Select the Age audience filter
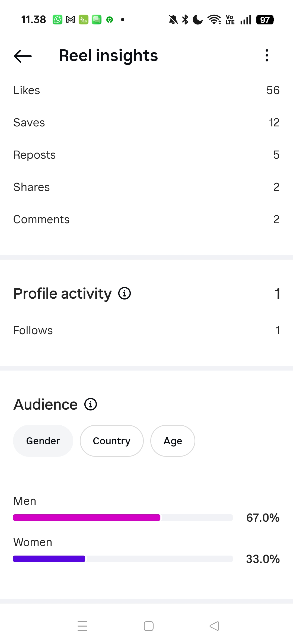 (x=173, y=441)
